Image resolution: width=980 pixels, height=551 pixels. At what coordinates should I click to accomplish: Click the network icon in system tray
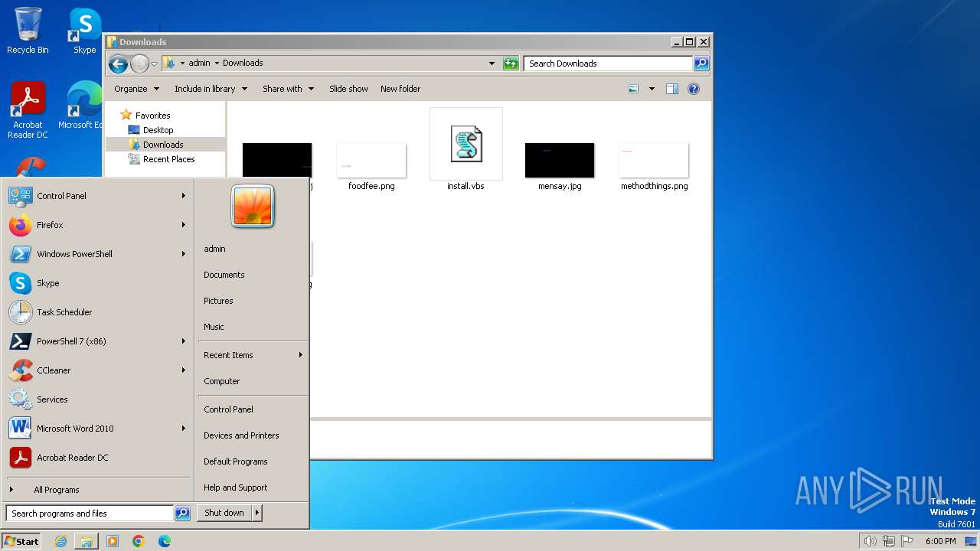pyautogui.click(x=889, y=541)
